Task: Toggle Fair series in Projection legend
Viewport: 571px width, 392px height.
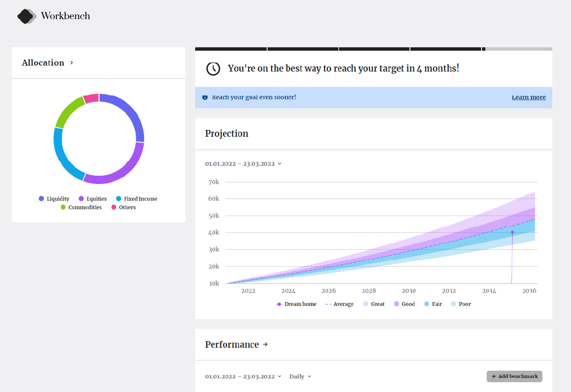Action: 433,304
